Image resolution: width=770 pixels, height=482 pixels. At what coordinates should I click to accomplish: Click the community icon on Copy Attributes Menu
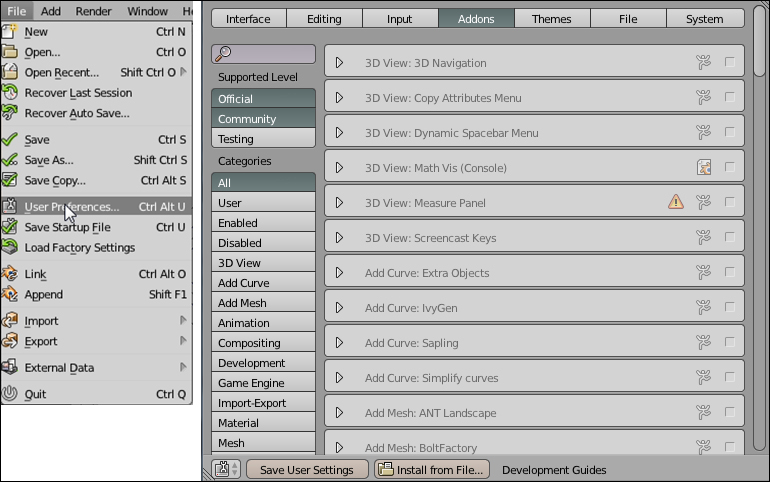704,97
